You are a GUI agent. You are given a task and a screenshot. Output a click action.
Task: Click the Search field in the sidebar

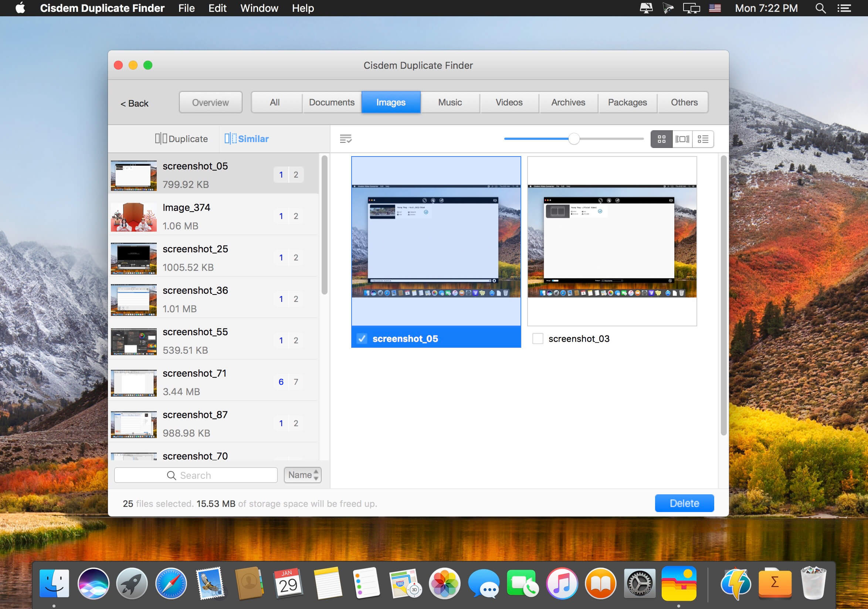(x=196, y=475)
